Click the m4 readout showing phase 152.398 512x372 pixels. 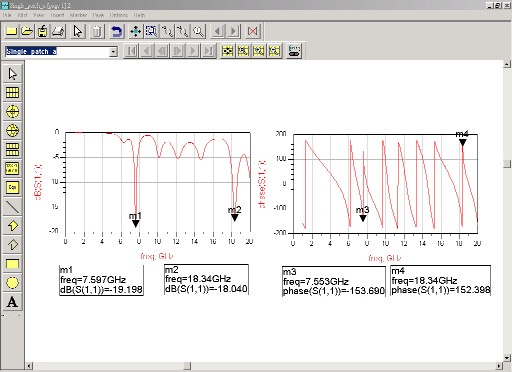440,280
